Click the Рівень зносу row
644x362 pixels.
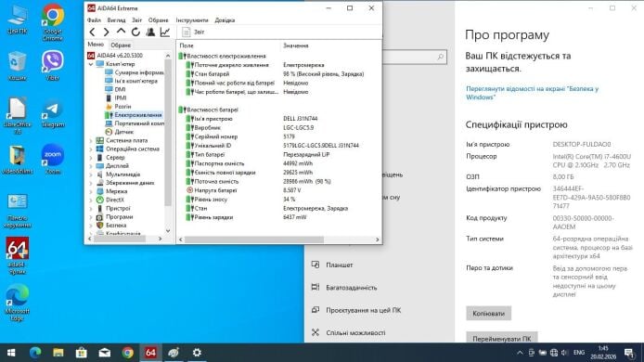coord(278,200)
